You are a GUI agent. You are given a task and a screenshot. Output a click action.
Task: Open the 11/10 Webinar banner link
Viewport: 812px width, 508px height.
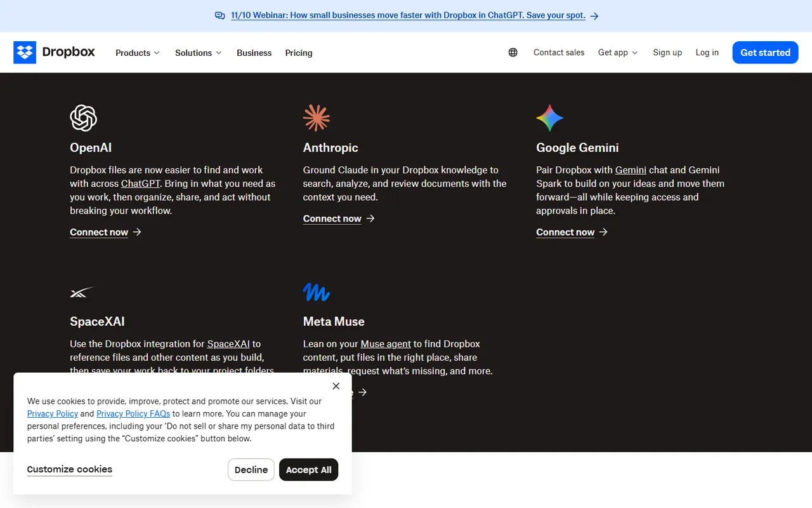tap(408, 15)
